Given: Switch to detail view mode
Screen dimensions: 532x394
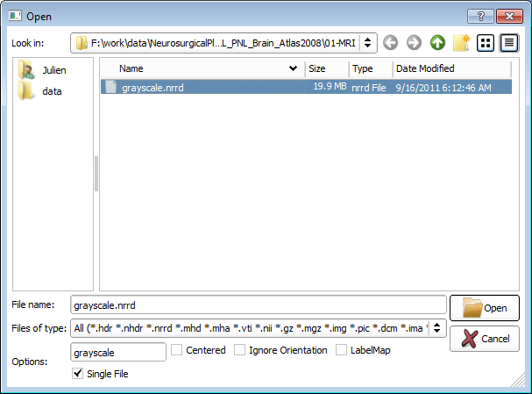Looking at the screenshot, I should tap(508, 42).
